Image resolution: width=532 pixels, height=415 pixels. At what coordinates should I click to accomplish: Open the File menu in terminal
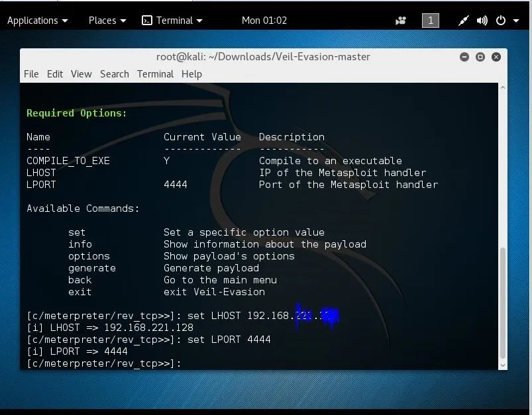click(x=31, y=74)
